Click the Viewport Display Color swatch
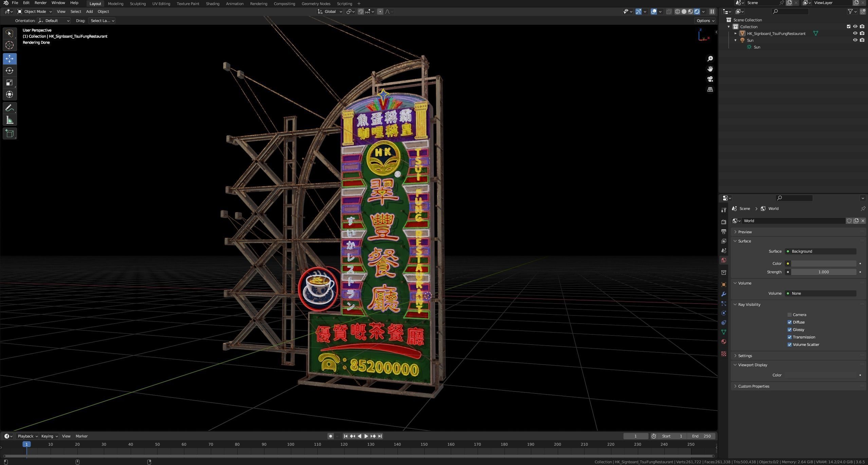Viewport: 868px width, 465px height. 820,375
